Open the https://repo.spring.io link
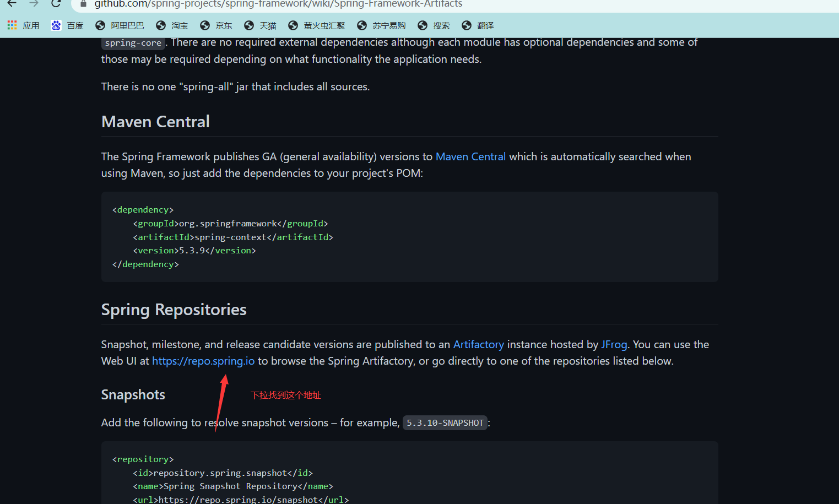Screen dimensions: 839x504 pos(203,361)
